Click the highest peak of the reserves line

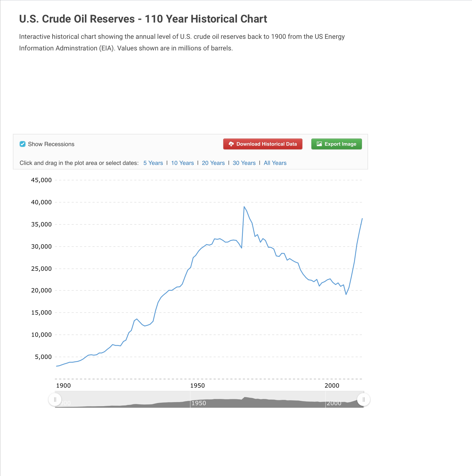[x=244, y=207]
